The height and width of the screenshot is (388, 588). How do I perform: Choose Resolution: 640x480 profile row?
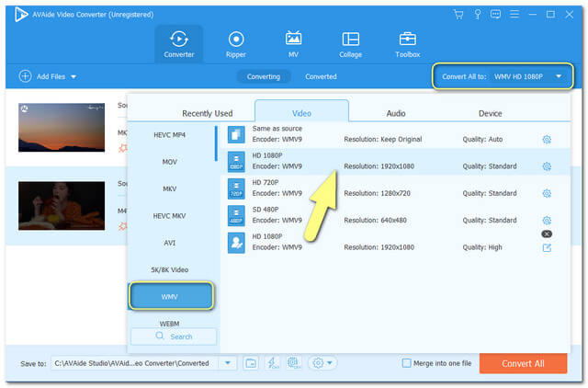click(x=395, y=216)
